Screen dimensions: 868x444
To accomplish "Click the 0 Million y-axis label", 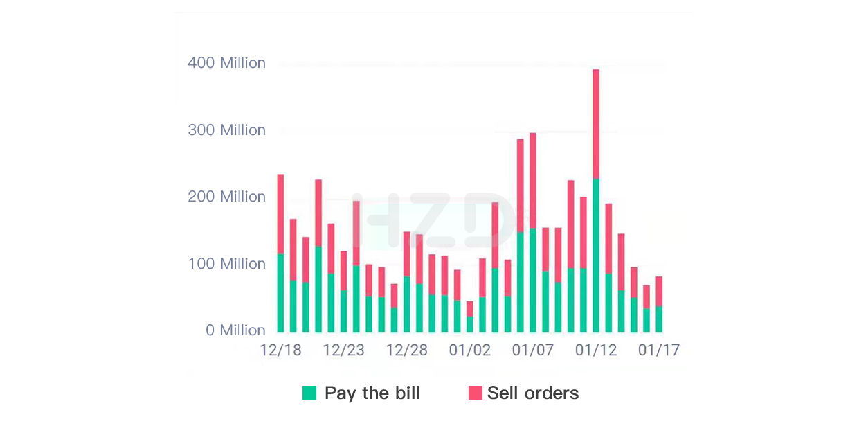I will (x=235, y=330).
